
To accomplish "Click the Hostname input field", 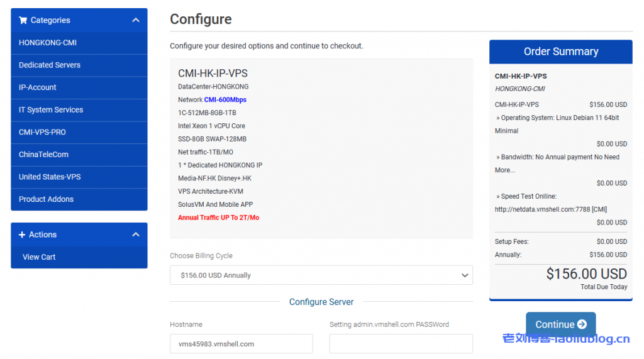I will coord(241,344).
